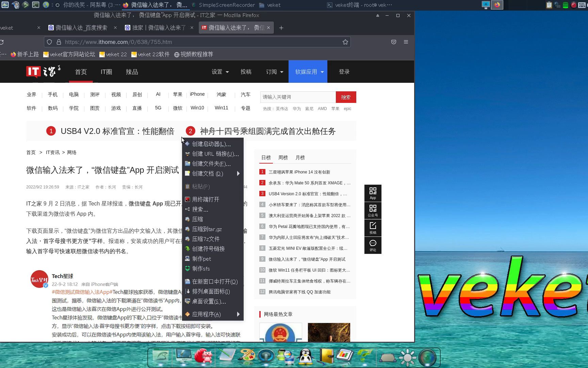This screenshot has width=588, height=368.
Task: Switch to the 微信输入法_百度搜索 tab
Action: [x=81, y=28]
